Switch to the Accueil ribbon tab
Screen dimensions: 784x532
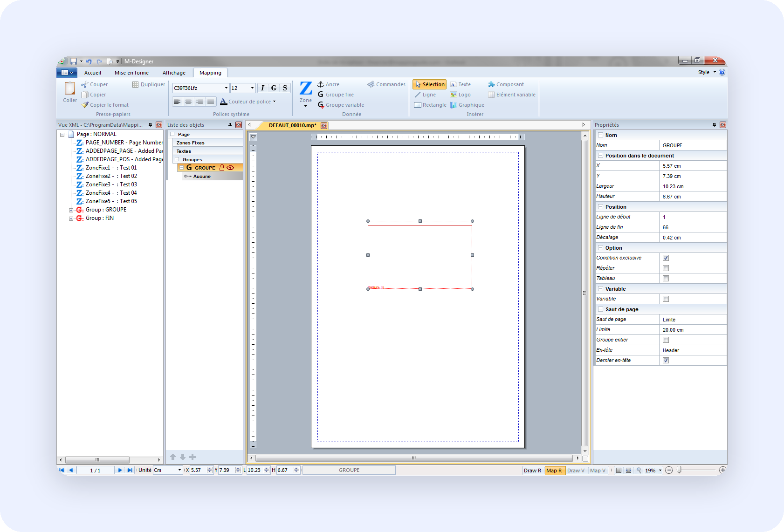(x=93, y=73)
